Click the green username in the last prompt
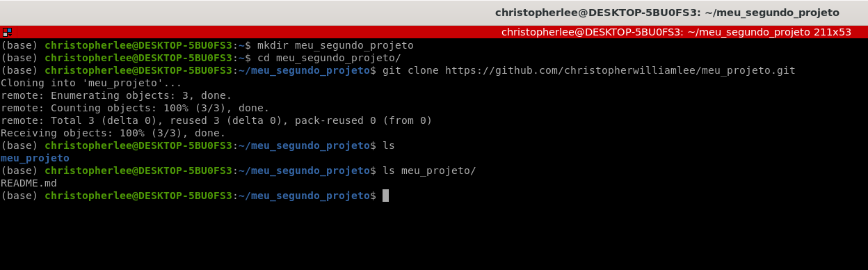 [138, 196]
